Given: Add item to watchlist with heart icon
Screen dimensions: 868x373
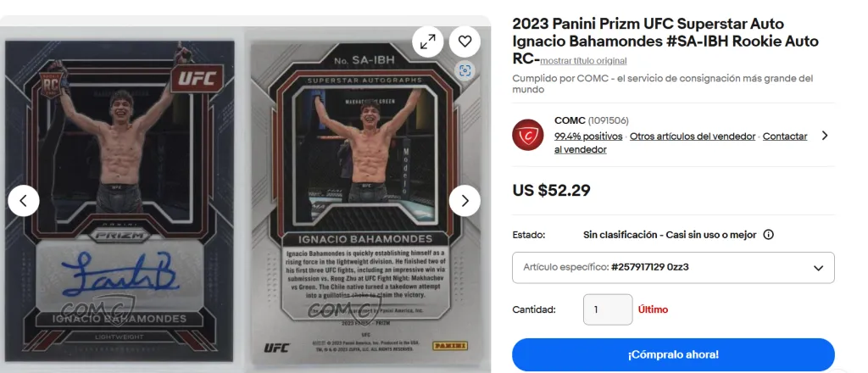Looking at the screenshot, I should point(465,42).
